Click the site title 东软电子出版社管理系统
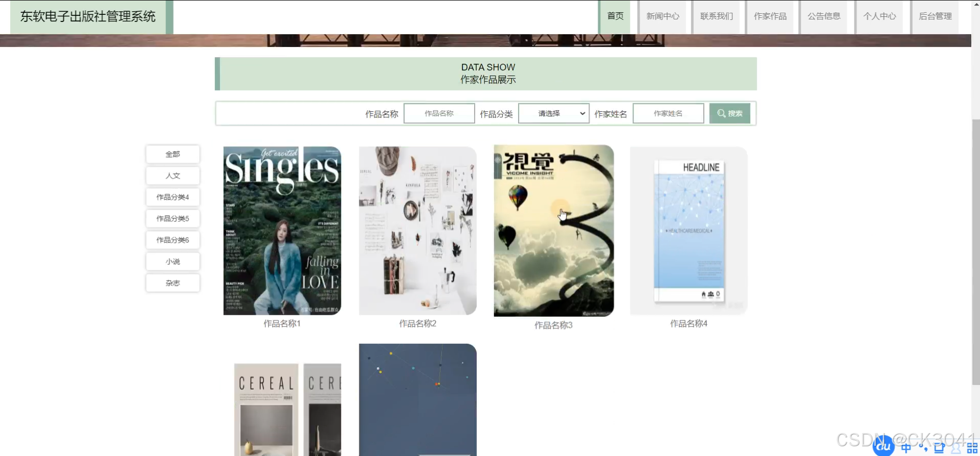This screenshot has height=456, width=980. 88,16
